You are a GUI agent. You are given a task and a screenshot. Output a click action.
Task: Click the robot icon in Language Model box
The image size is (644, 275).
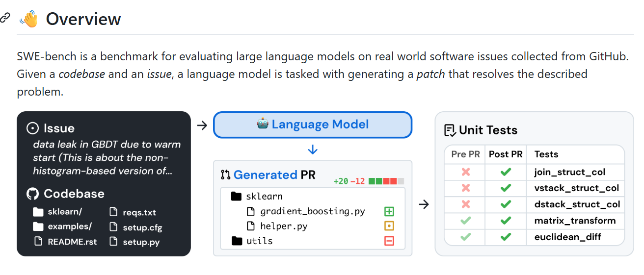(x=263, y=124)
